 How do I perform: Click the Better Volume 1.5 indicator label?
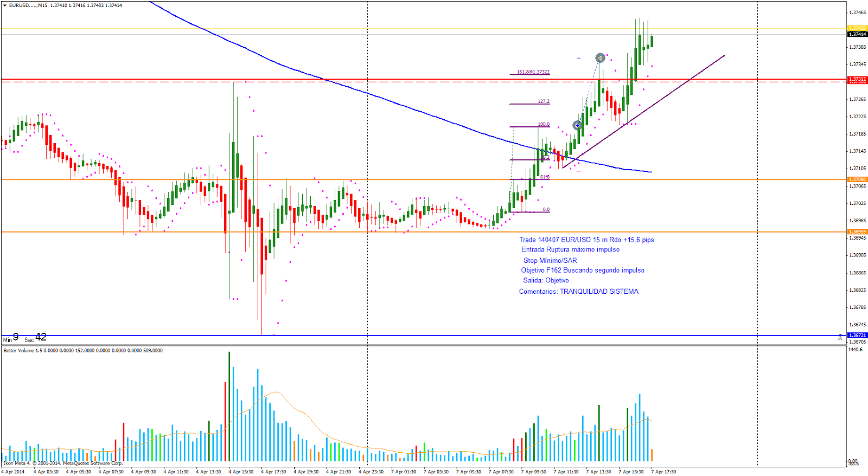[83, 351]
